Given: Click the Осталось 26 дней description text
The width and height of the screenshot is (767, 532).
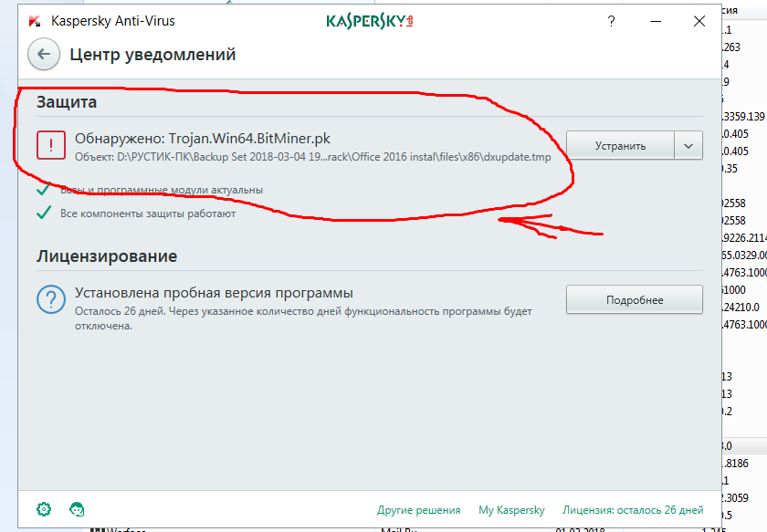Looking at the screenshot, I should click(303, 318).
